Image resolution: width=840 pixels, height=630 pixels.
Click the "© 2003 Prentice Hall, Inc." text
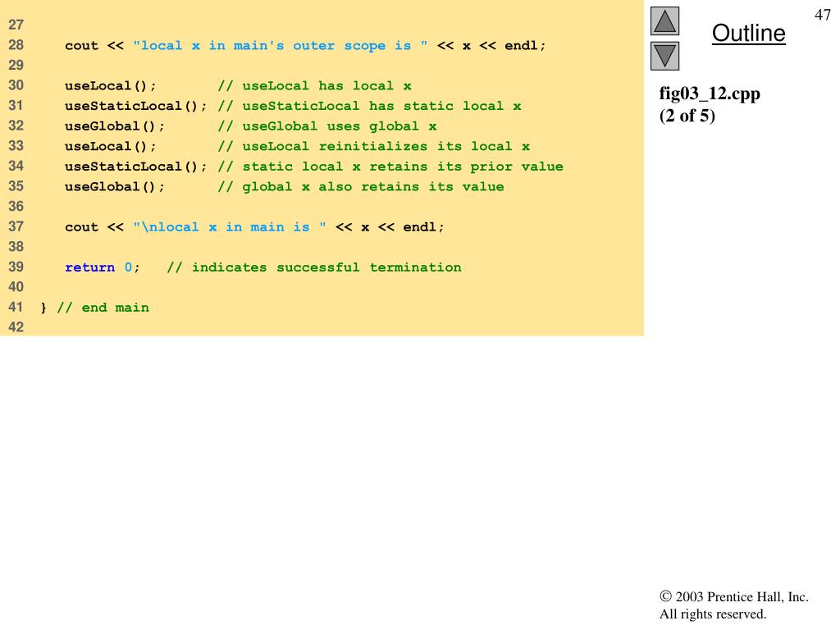coord(734,597)
